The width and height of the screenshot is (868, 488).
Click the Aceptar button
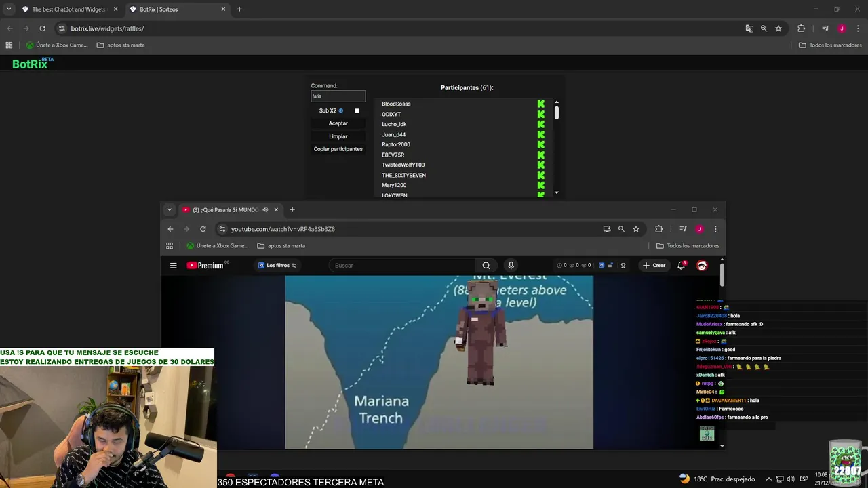tap(338, 123)
